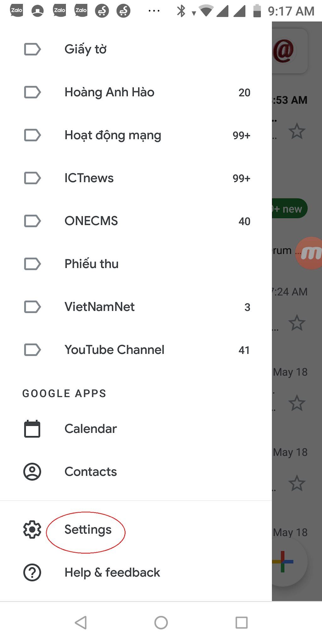Star the topmost email in the list
The image size is (322, 644).
coord(297,131)
